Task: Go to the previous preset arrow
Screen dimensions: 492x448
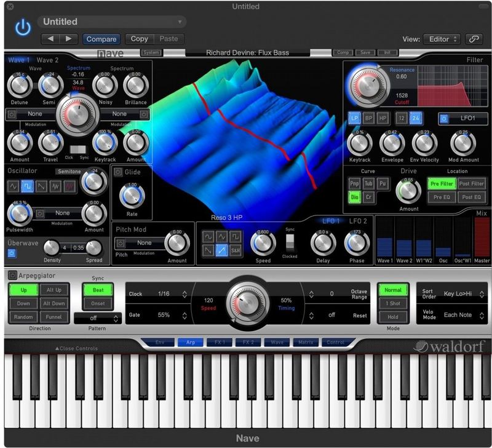Action: click(x=50, y=39)
